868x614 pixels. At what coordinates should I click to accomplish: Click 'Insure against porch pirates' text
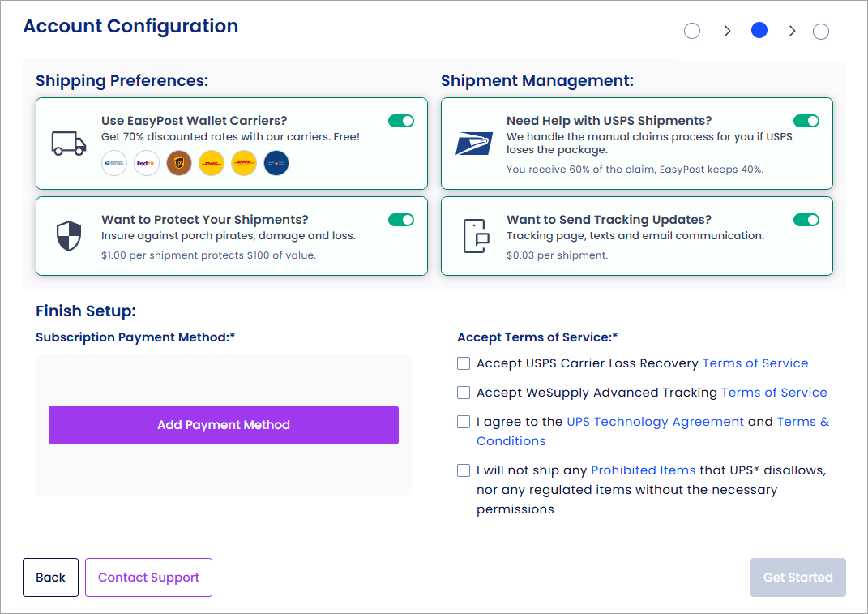pyautogui.click(x=228, y=236)
